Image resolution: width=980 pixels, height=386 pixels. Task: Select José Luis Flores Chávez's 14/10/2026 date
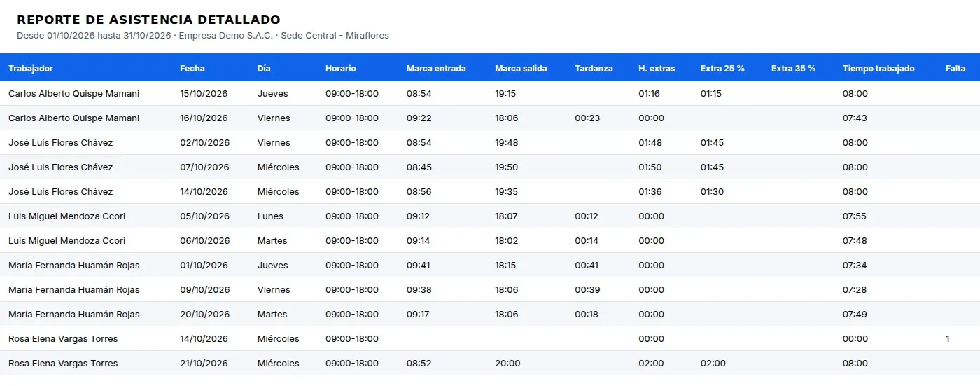(204, 192)
